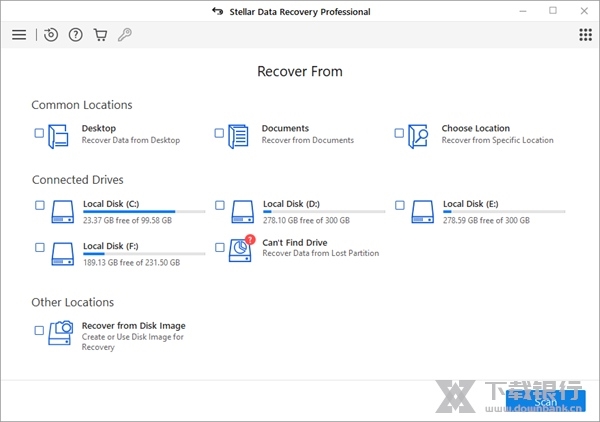Open the apps grid icon
The height and width of the screenshot is (422, 600).
[585, 35]
